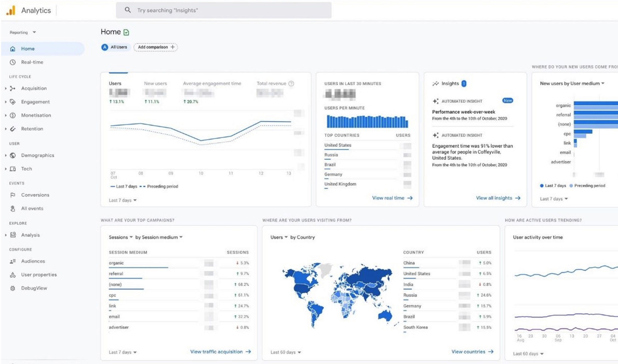
Task: Click the Audiences configure icon
Action: point(13,261)
